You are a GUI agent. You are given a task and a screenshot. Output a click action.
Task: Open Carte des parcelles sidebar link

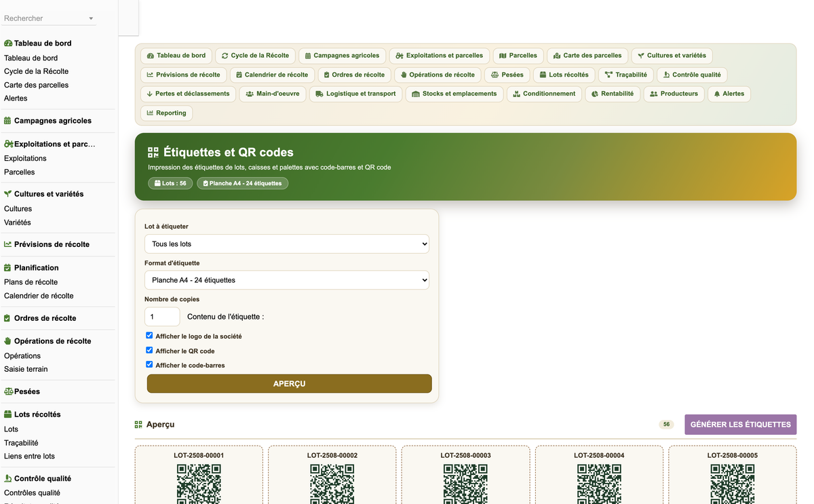pos(36,85)
